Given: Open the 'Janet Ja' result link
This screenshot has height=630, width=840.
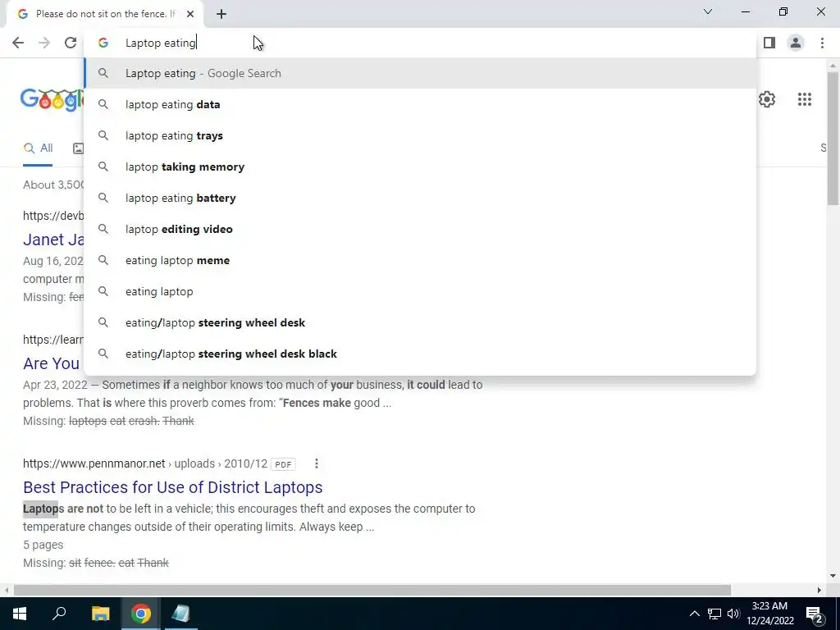Looking at the screenshot, I should pyautogui.click(x=53, y=240).
